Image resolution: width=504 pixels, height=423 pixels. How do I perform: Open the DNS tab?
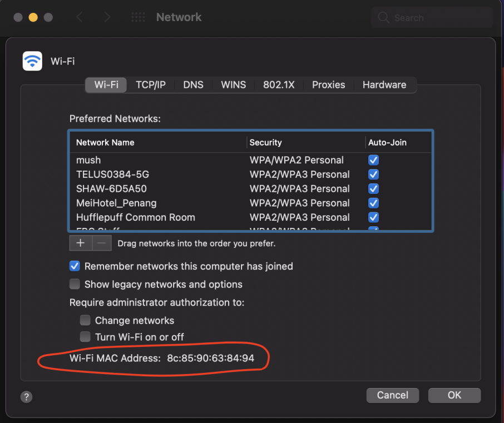[x=193, y=84]
